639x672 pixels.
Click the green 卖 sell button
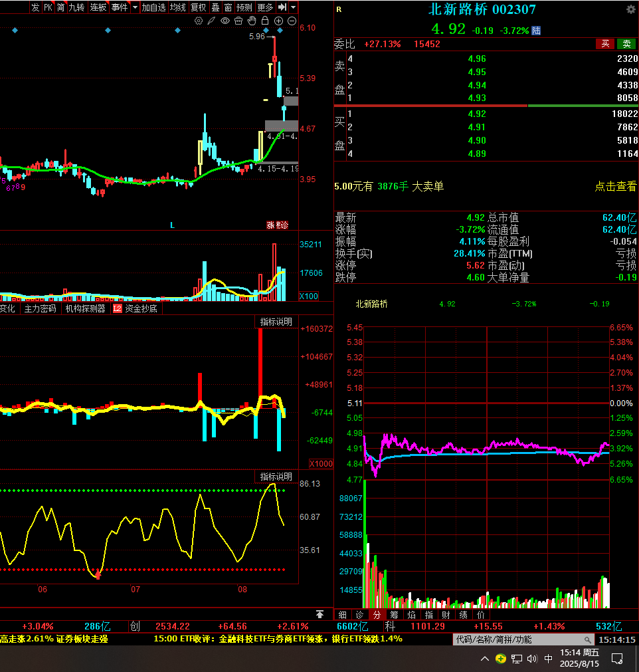626,44
